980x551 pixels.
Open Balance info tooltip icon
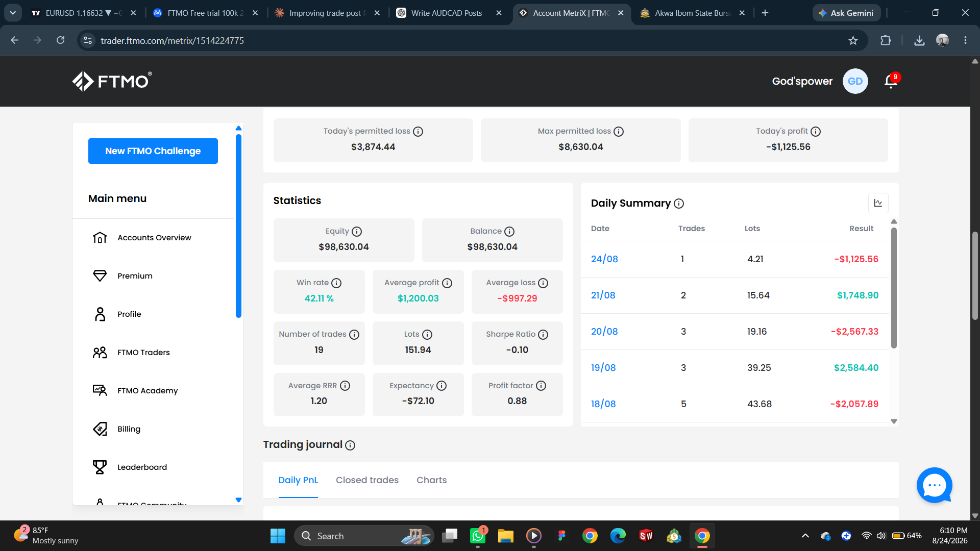pyautogui.click(x=509, y=232)
